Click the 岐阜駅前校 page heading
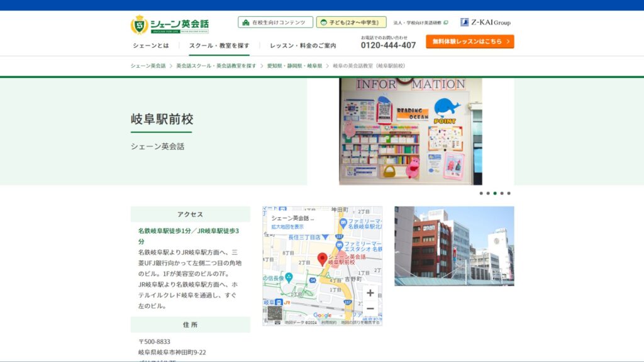The width and height of the screenshot is (644, 362). [162, 119]
